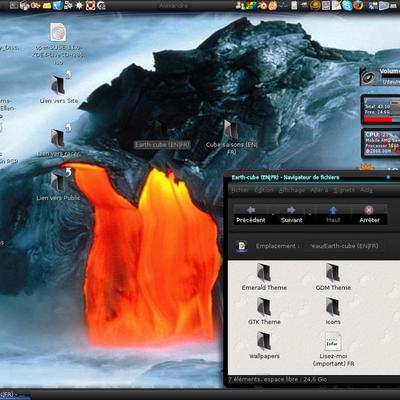Select the Emerald Theme folder

(264, 277)
